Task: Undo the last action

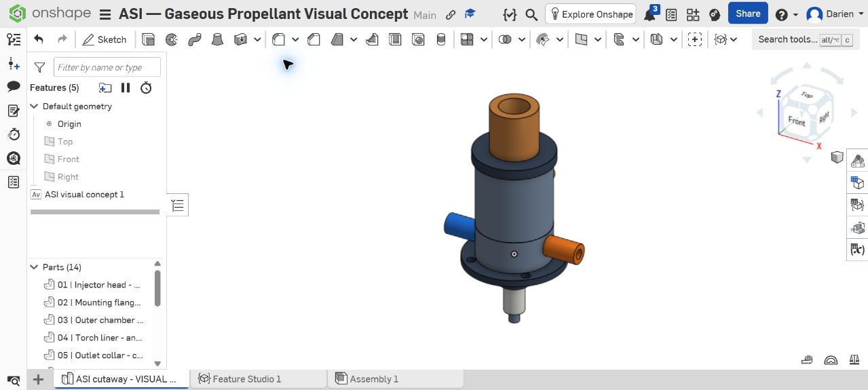Action: click(x=39, y=39)
